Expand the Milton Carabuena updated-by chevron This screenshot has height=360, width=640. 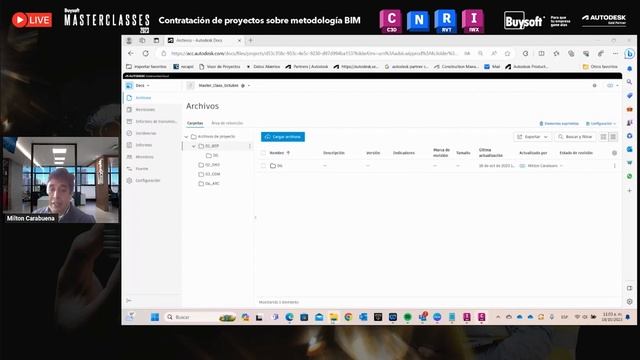pyautogui.click(x=561, y=166)
